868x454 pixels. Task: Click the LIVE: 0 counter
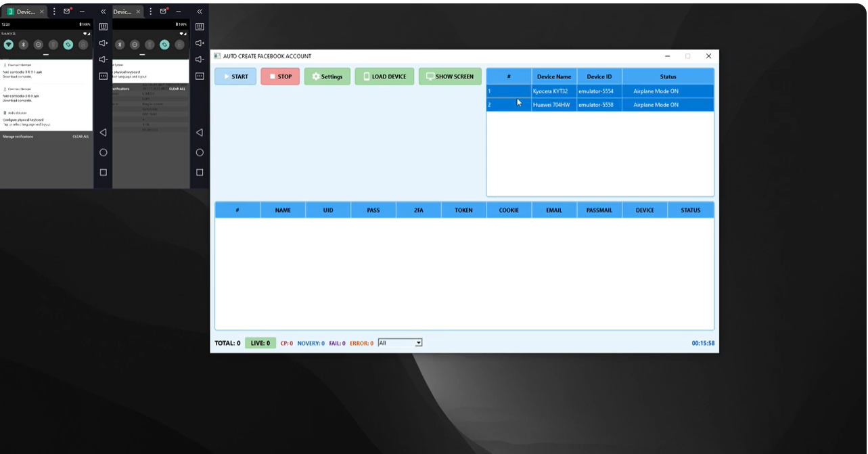(x=260, y=343)
